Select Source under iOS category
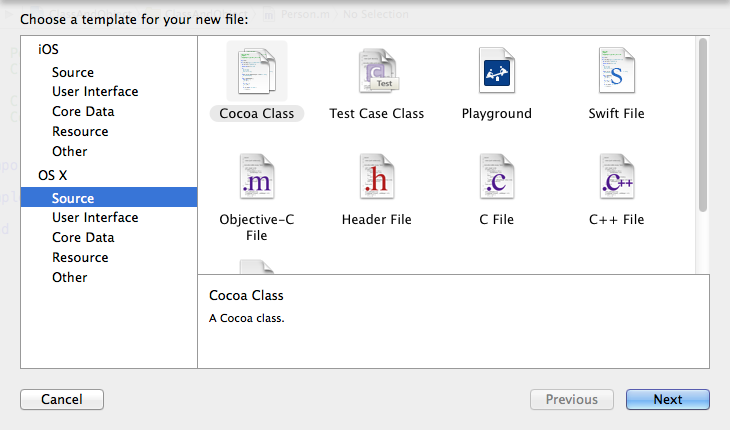The height and width of the screenshot is (430, 730). pyautogui.click(x=73, y=72)
